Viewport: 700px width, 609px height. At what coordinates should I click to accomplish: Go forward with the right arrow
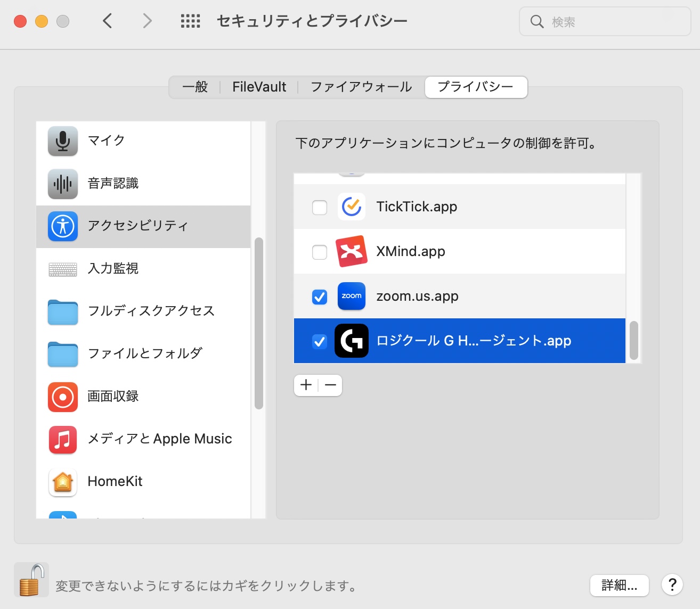(x=148, y=21)
